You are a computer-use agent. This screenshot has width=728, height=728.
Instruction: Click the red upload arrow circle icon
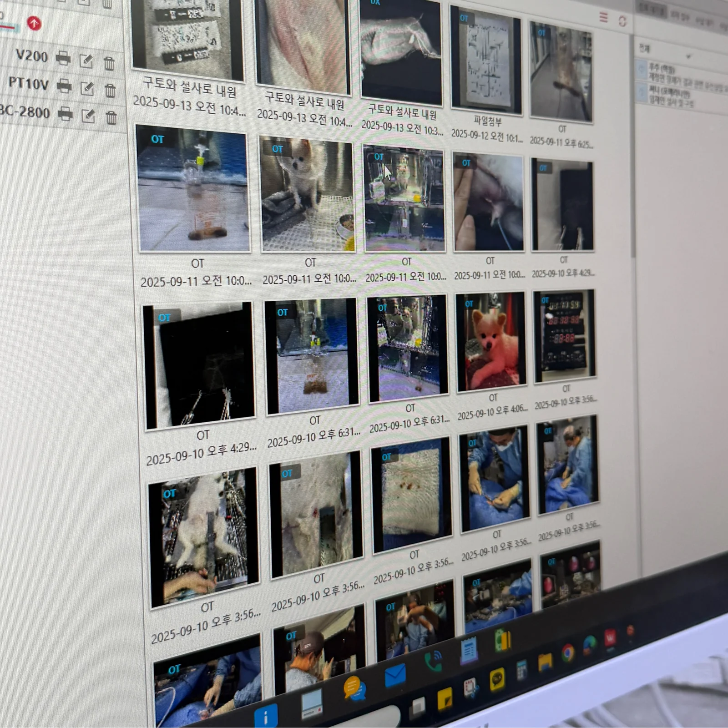tap(34, 23)
